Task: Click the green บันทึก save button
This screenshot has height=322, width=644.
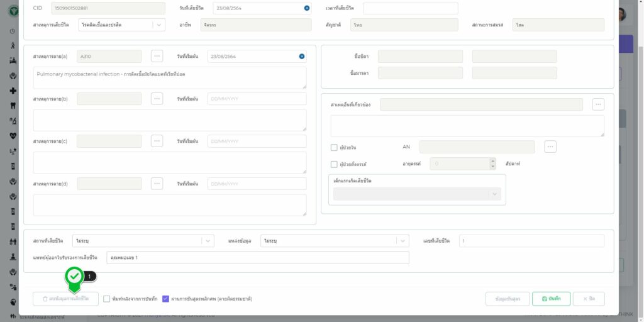Action: pos(551,299)
